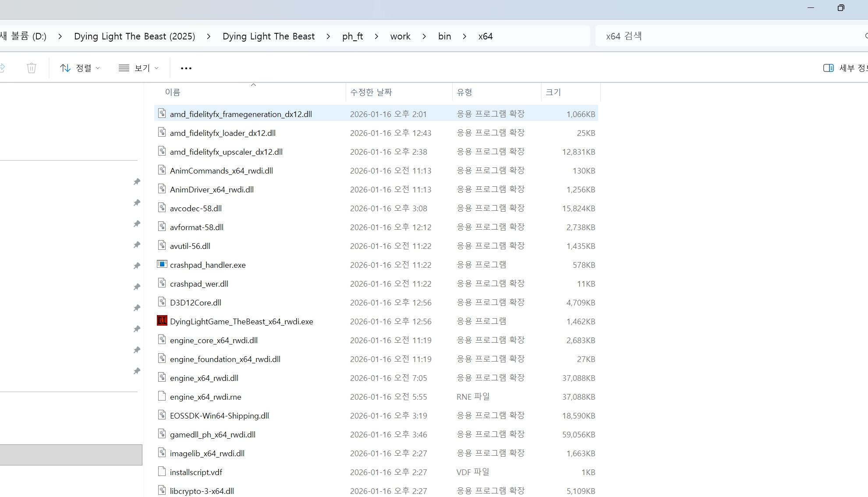Screen dimensions: 868x497
Task: Expand chevron after Dying Light The Beast (2025)
Action: pyautogui.click(x=209, y=36)
